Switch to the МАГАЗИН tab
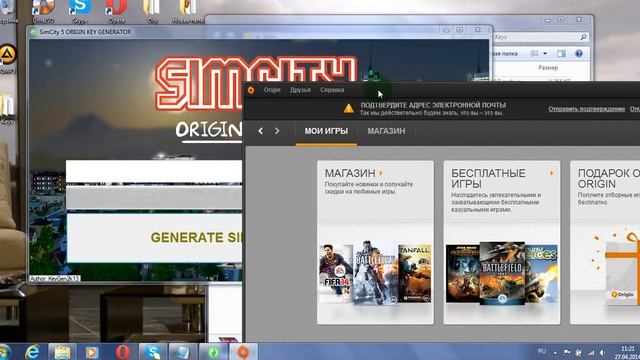 (386, 131)
